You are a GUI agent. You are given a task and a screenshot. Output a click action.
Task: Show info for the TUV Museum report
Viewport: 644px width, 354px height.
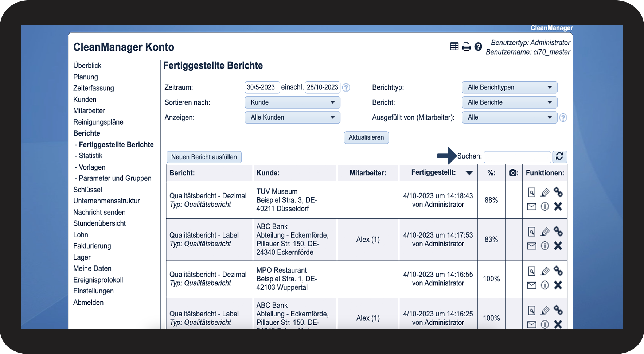(545, 207)
